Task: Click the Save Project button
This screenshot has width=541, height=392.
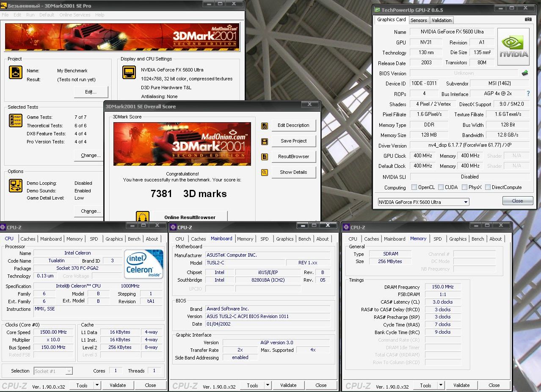Action: tap(293, 141)
